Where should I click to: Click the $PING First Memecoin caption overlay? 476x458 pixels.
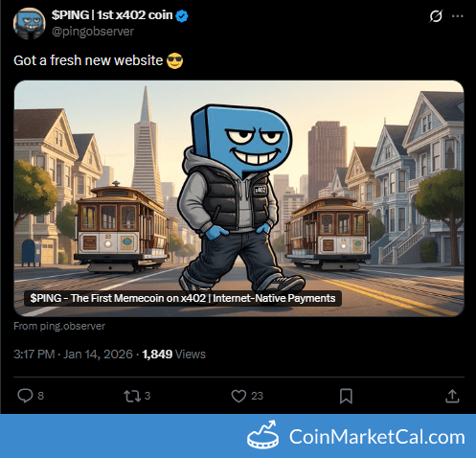click(183, 298)
